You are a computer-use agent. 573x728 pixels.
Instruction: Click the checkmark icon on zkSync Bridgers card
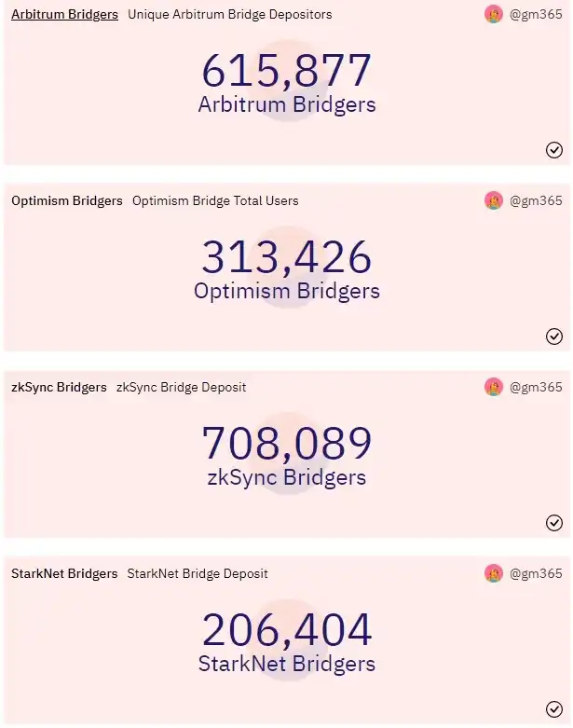click(x=554, y=523)
